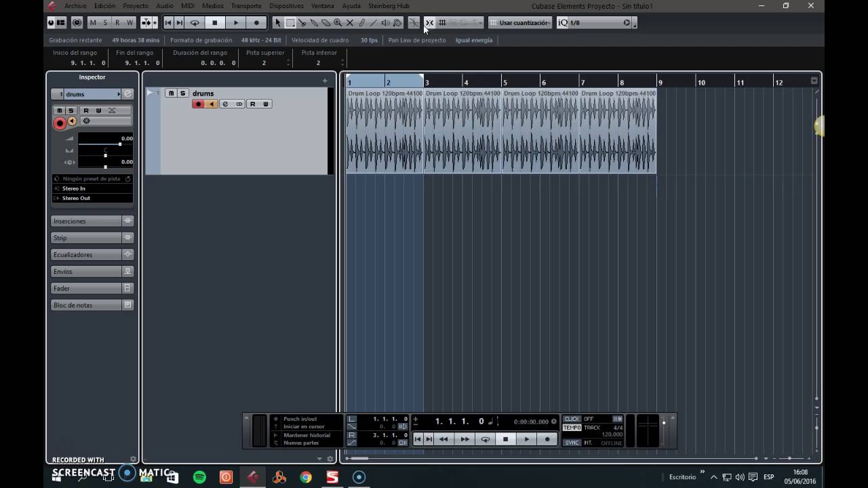Click Rewind in transport panel
Screen dimensions: 868x488
tap(443, 439)
